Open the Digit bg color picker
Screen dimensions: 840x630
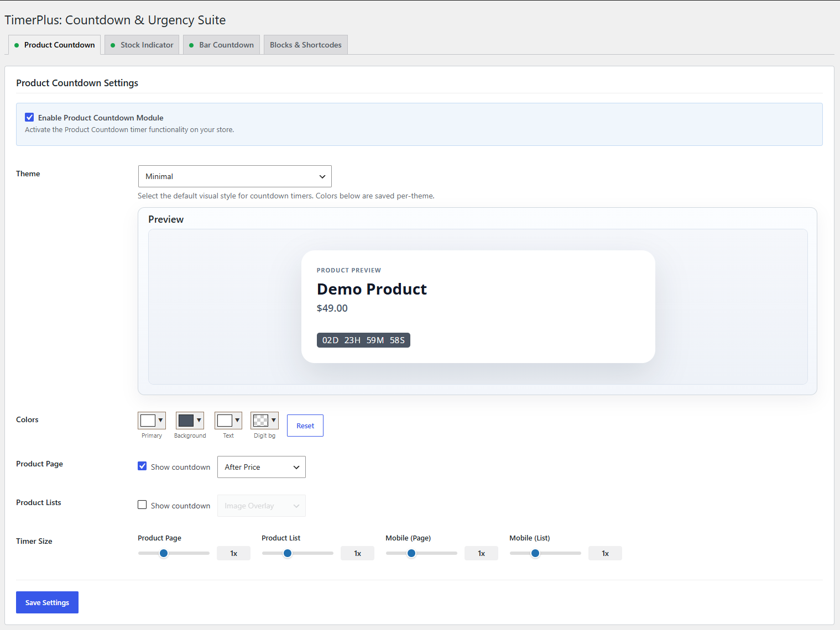pos(264,421)
